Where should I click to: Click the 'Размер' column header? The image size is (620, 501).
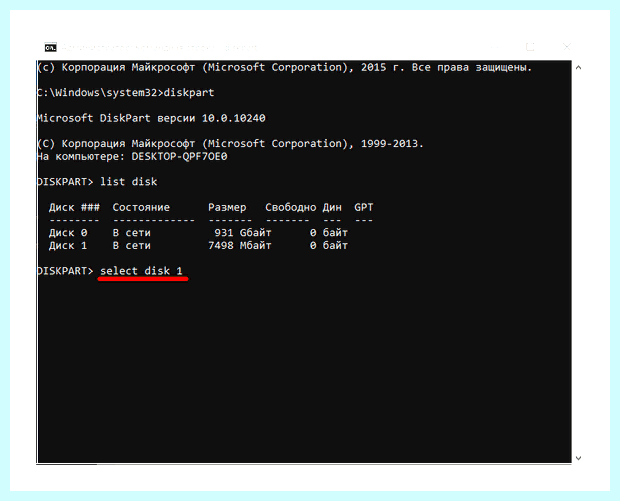(227, 208)
